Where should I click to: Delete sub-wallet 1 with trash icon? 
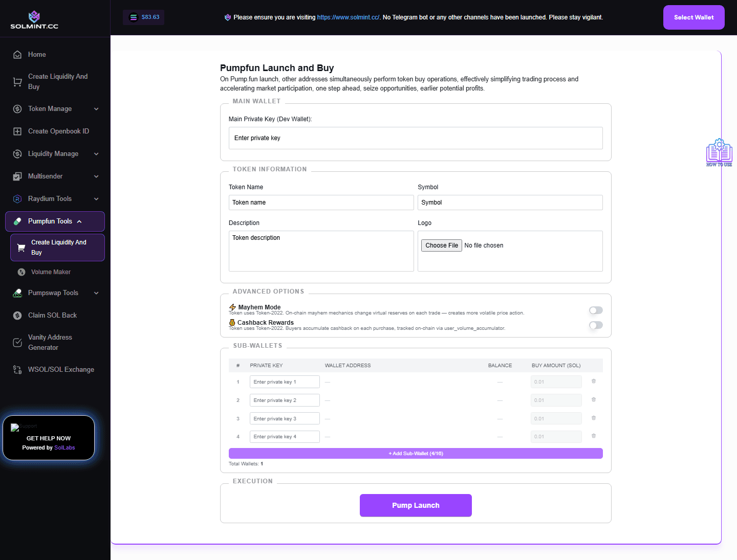click(593, 382)
